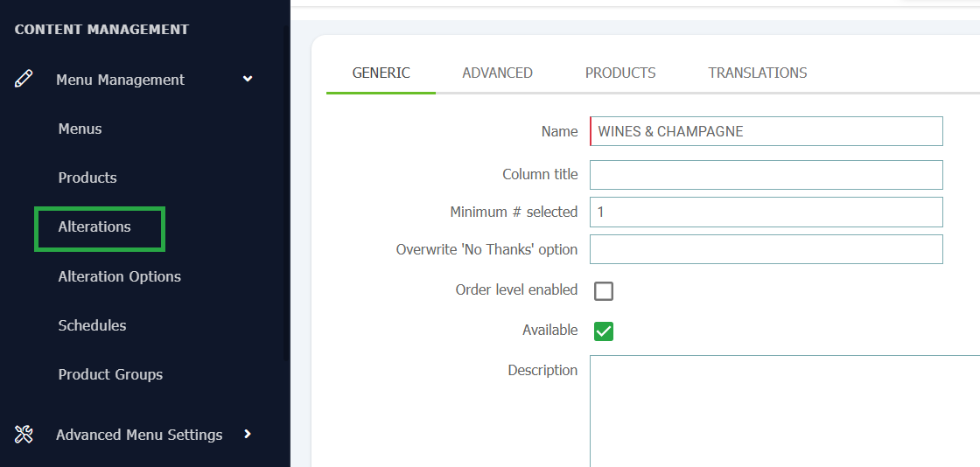This screenshot has width=980, height=467.
Task: Select Alteration Options in sidebar
Action: point(119,276)
